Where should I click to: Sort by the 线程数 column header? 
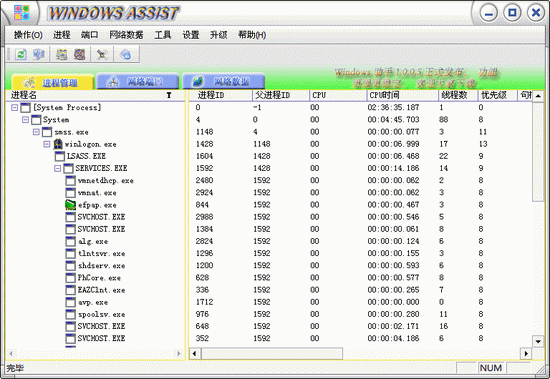(x=458, y=95)
